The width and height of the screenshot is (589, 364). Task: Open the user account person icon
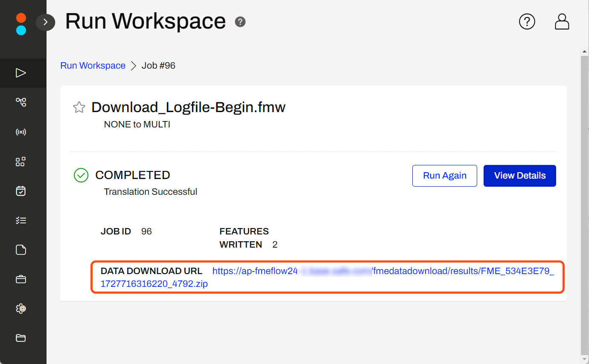coord(562,21)
